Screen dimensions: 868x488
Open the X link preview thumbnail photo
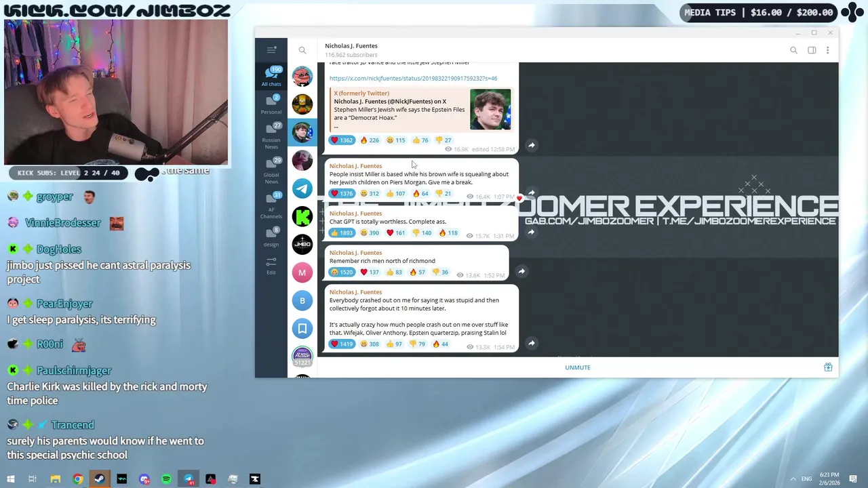point(490,109)
